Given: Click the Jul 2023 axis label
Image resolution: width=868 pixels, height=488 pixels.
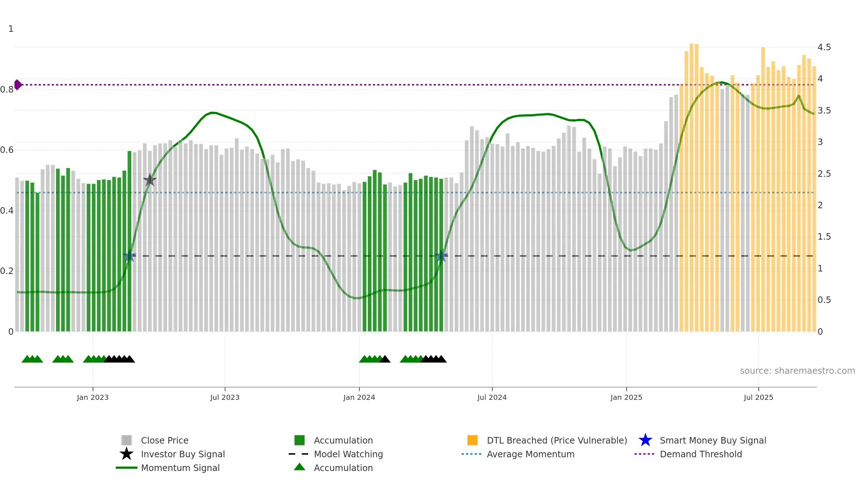Looking at the screenshot, I should [x=225, y=397].
